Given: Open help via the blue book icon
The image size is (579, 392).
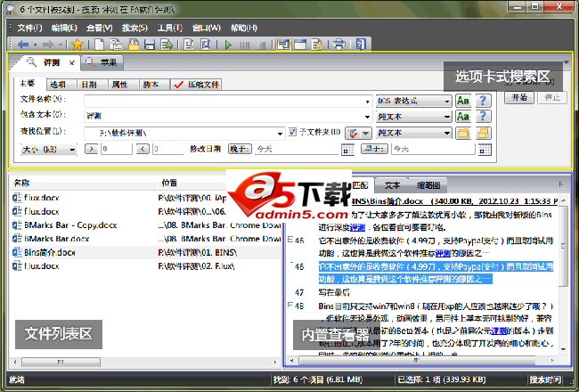Looking at the screenshot, I should 361,45.
